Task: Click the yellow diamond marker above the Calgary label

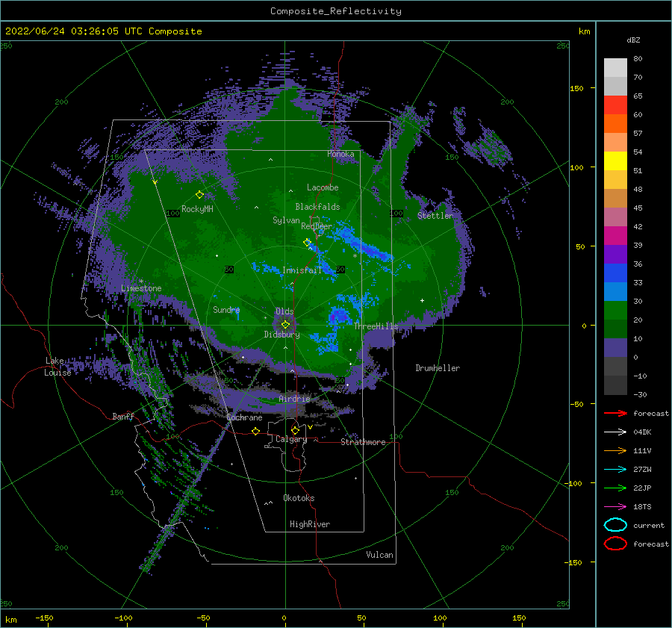Action: click(x=295, y=430)
